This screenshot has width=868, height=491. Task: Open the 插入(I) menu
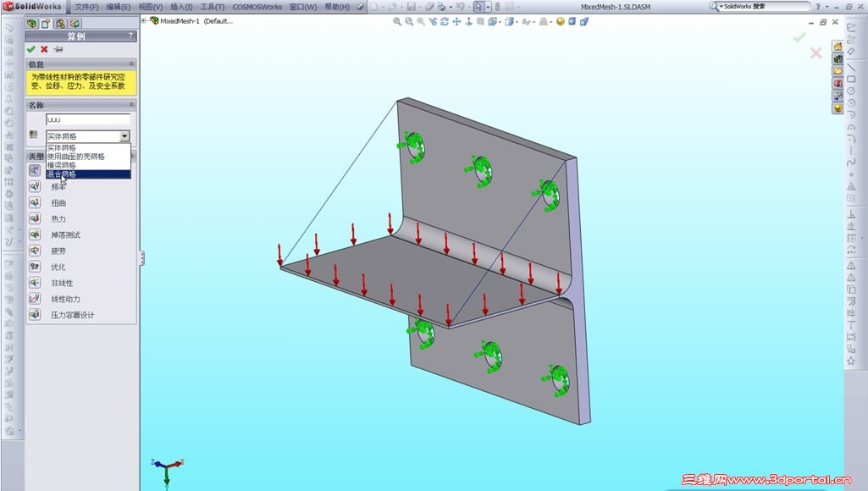point(181,8)
